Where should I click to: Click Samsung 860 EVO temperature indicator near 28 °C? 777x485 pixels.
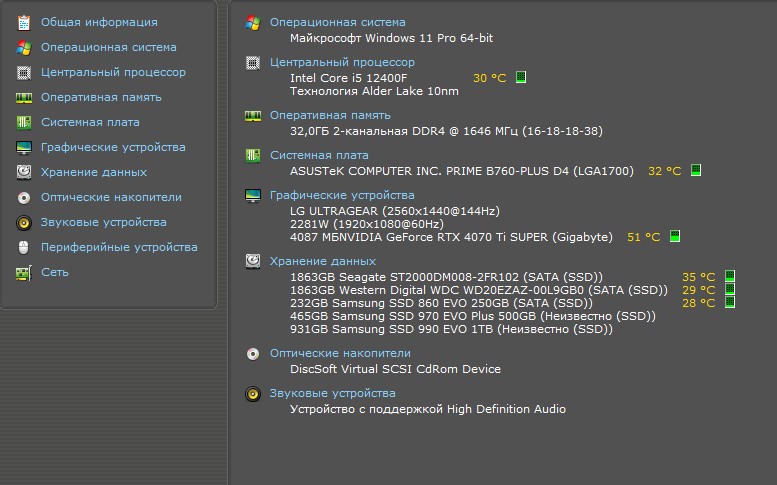730,302
